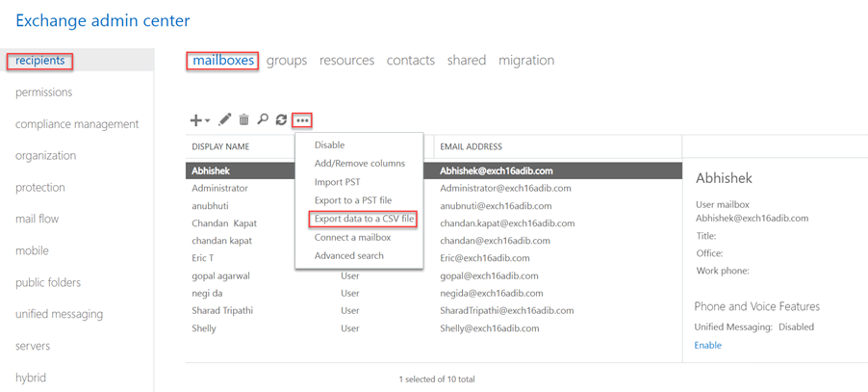Click the magnifier search icon

[x=263, y=119]
